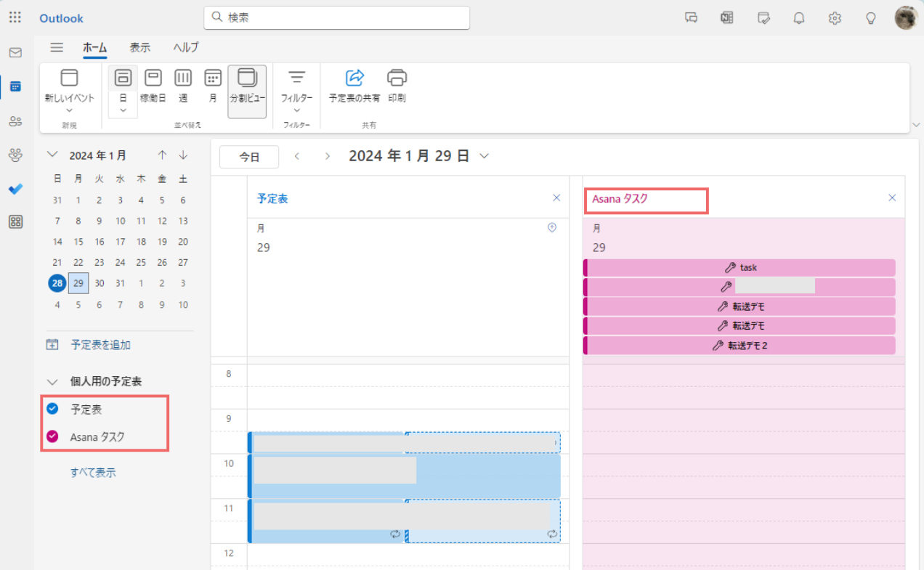
Task: Select January 28 in mini calendar
Action: click(x=57, y=284)
